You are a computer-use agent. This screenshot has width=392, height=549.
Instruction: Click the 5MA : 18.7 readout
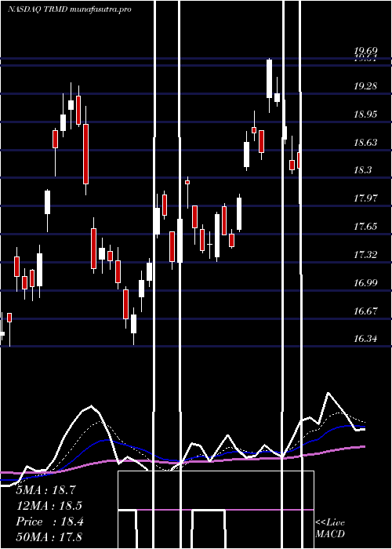point(45,490)
